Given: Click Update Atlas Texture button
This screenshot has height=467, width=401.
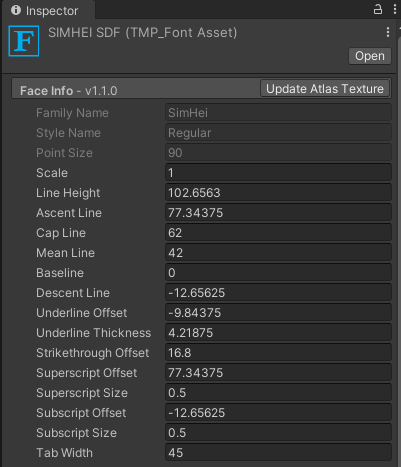Looking at the screenshot, I should [325, 89].
